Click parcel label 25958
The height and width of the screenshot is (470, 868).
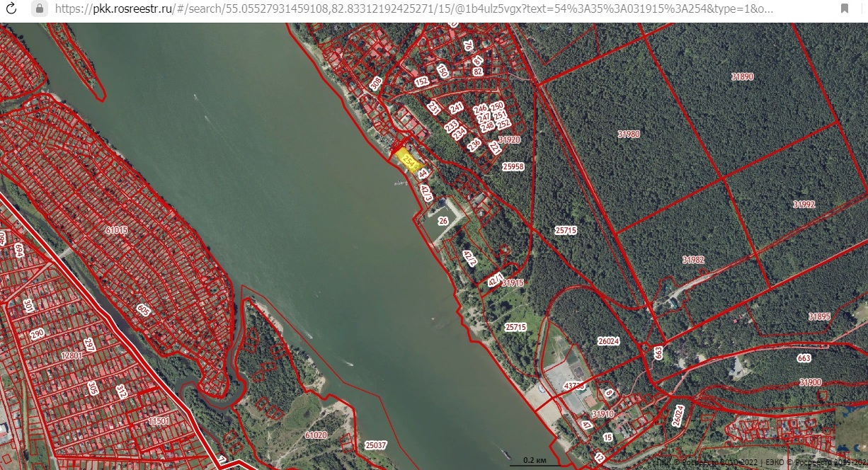513,167
